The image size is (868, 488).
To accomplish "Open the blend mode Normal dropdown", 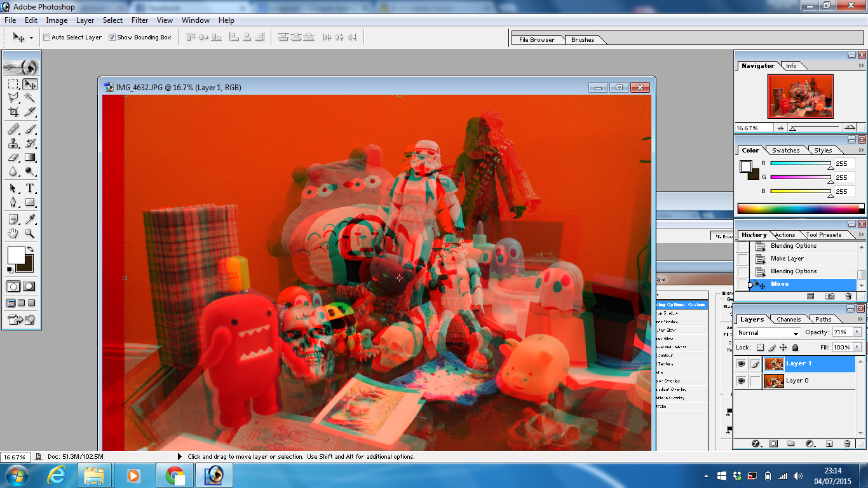I will [768, 332].
